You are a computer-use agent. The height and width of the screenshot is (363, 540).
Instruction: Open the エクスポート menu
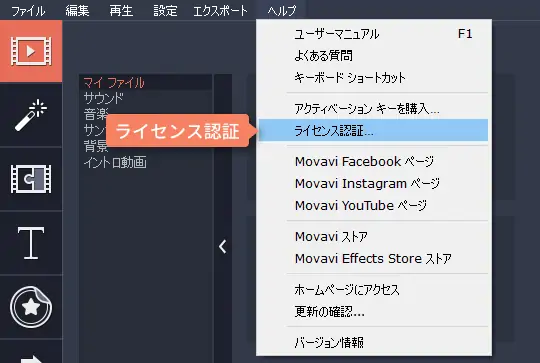220,11
